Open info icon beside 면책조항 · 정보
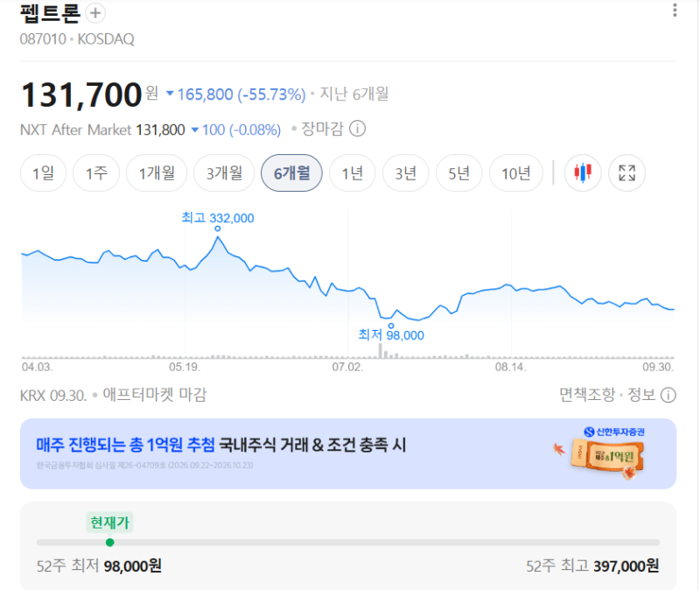 click(668, 396)
